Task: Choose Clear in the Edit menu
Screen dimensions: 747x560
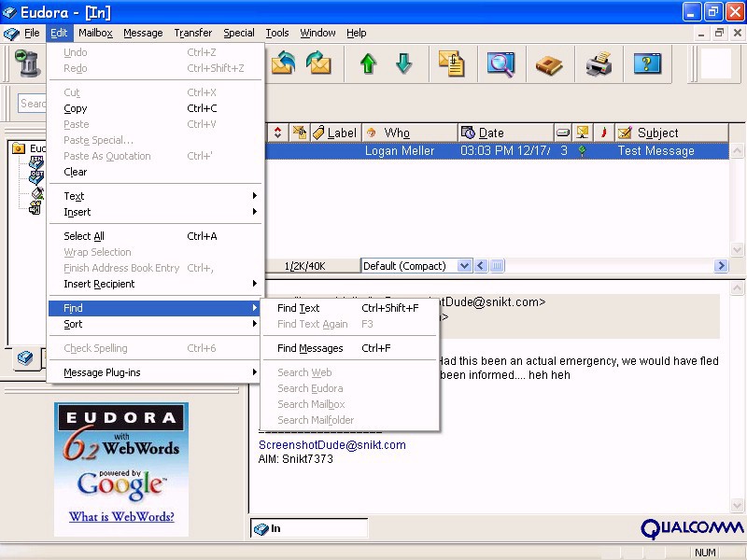Action: pos(155,172)
